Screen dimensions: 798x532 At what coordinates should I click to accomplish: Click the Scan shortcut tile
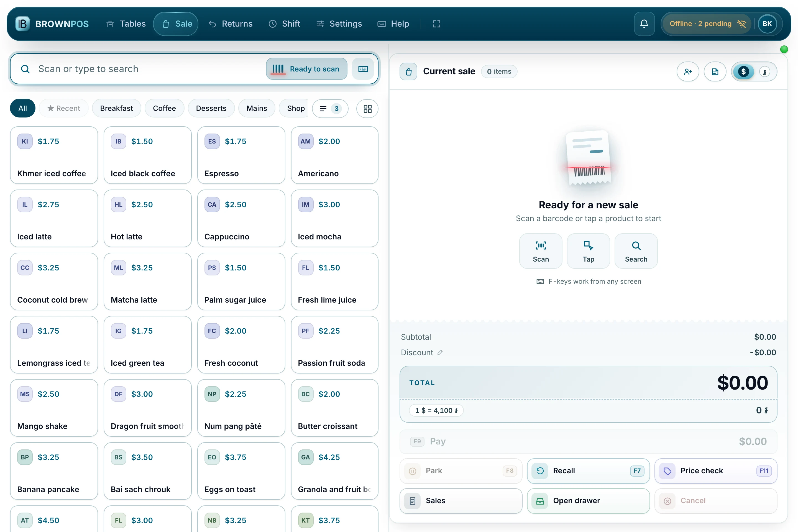[541, 251]
